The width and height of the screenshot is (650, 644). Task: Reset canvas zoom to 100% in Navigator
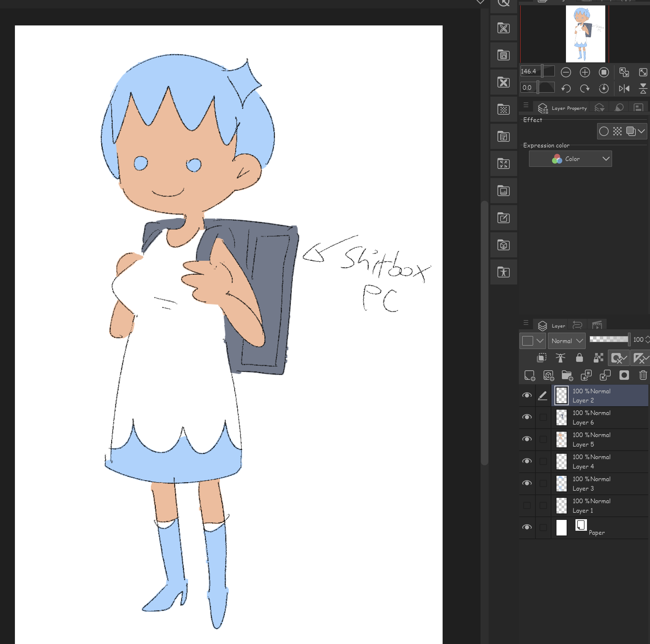[604, 72]
